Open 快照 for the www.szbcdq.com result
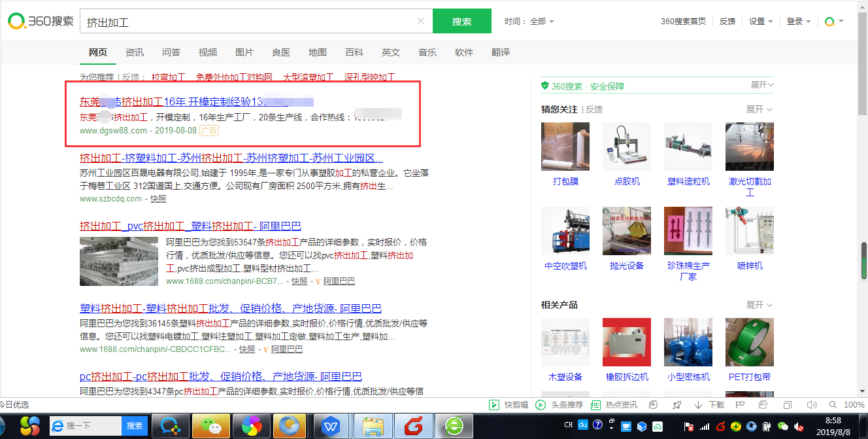The width and height of the screenshot is (868, 439). point(158,199)
